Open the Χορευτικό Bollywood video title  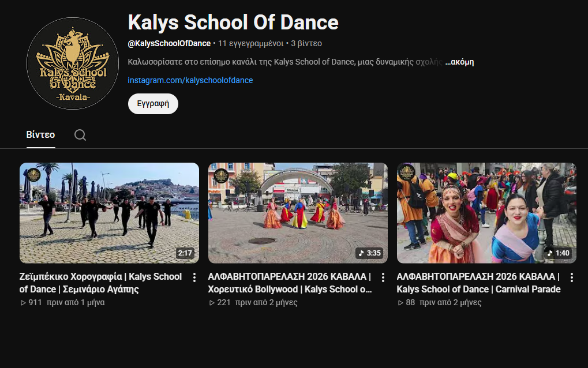(x=290, y=283)
